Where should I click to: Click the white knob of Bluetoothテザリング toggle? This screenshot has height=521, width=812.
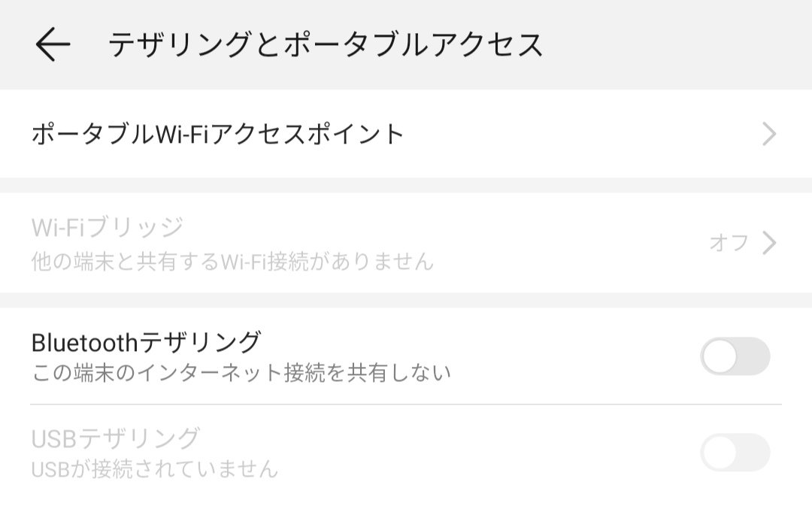click(720, 356)
